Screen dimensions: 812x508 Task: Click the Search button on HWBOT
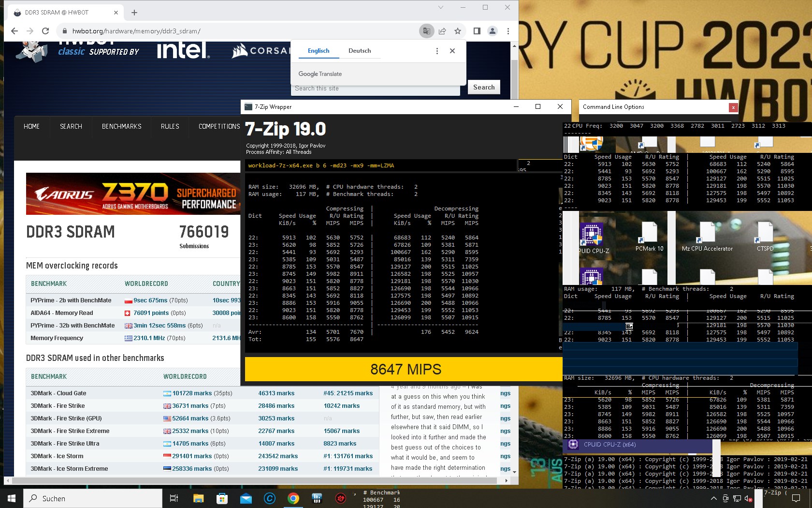tap(484, 87)
